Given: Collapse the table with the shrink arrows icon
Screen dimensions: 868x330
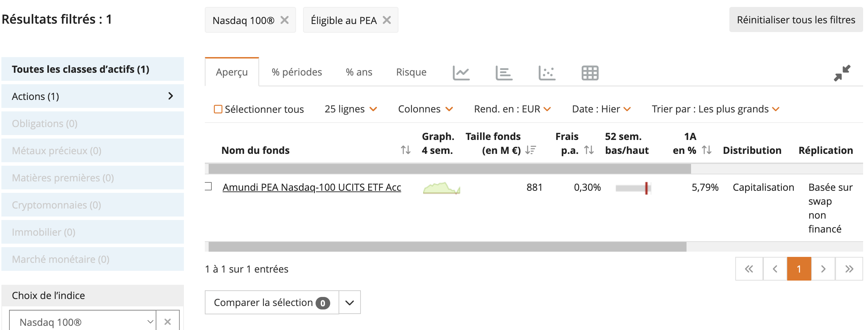Looking at the screenshot, I should tap(842, 73).
